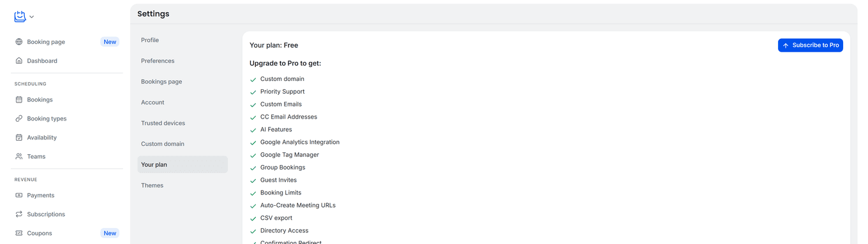This screenshot has width=868, height=244.
Task: Click the banknote icon beside Payments
Action: point(19,196)
